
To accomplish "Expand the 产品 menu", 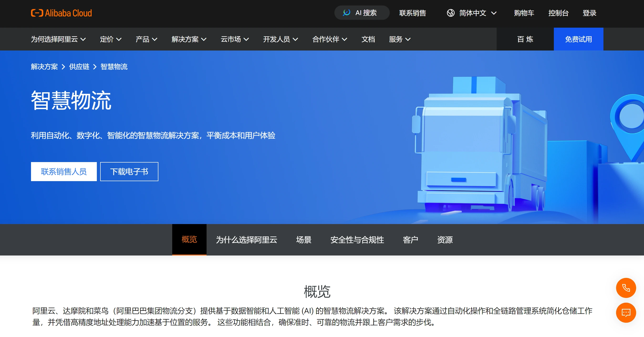I will click(x=146, y=39).
